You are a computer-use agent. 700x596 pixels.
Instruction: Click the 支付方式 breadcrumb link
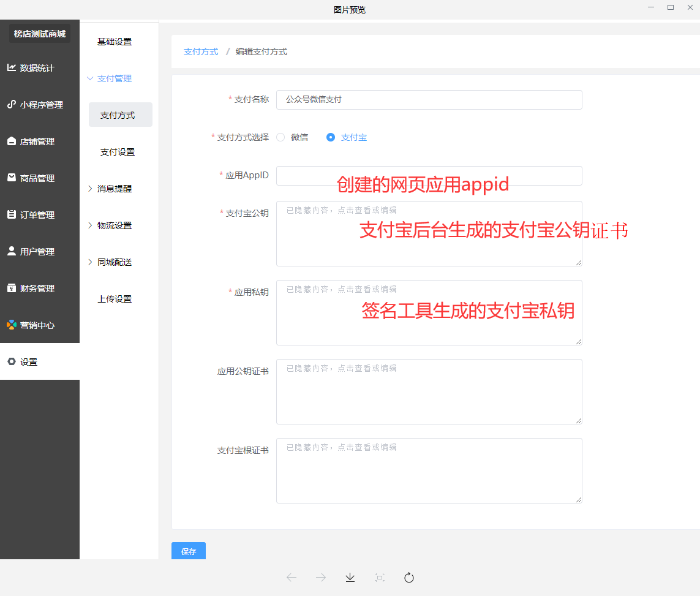coord(201,52)
